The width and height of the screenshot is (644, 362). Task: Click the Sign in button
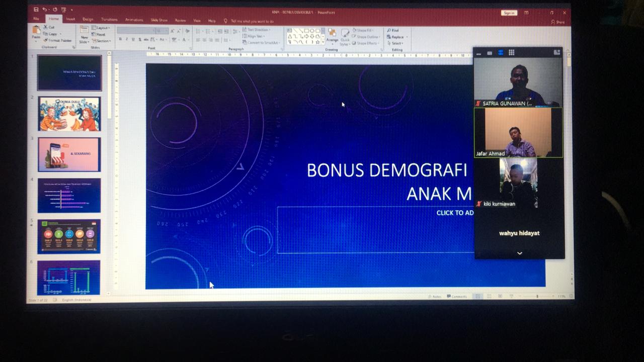[509, 13]
